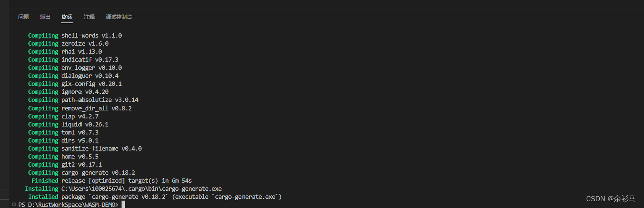644x208 pixels.
Task: Click the "Installed package" output line
Action: click(x=154, y=197)
